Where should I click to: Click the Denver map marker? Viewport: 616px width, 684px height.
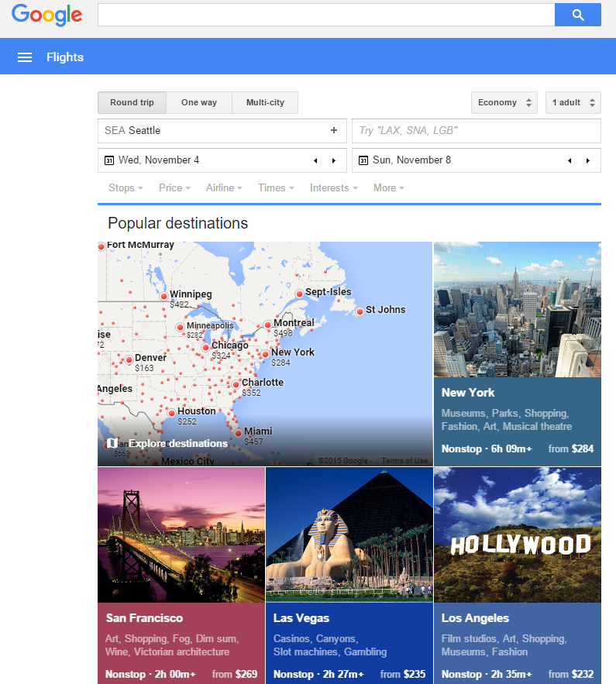coord(129,360)
